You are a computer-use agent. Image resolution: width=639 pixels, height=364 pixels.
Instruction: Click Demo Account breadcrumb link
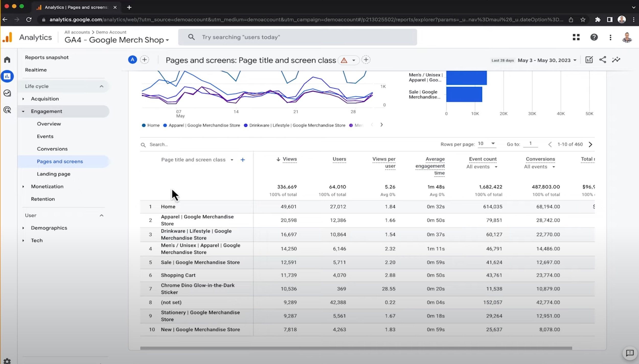pos(111,32)
